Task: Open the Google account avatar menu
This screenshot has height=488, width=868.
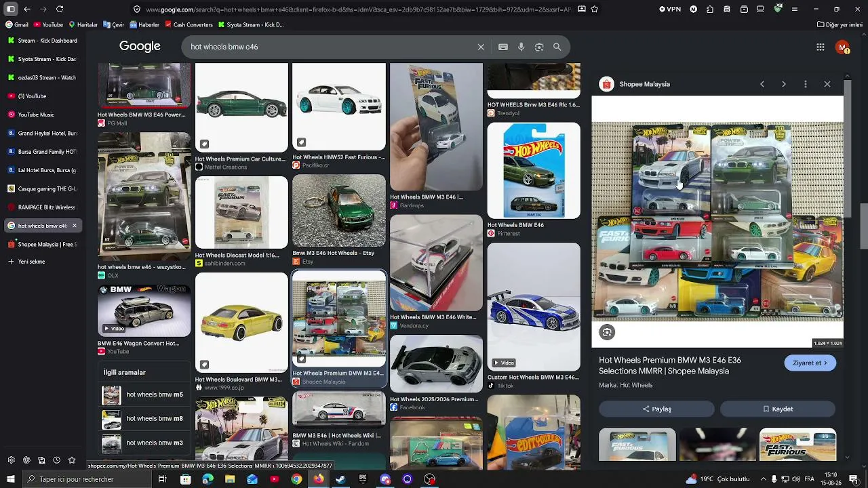Action: (842, 47)
